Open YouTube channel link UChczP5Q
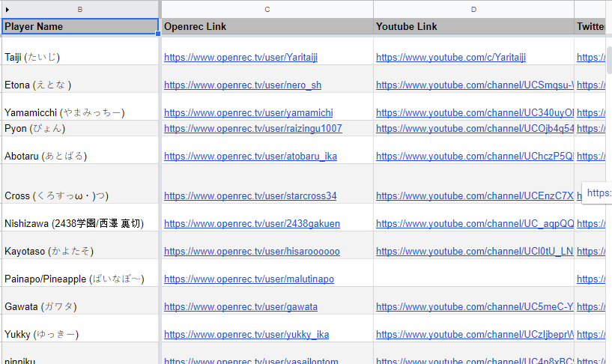Image resolution: width=612 pixels, height=364 pixels. 475,156
